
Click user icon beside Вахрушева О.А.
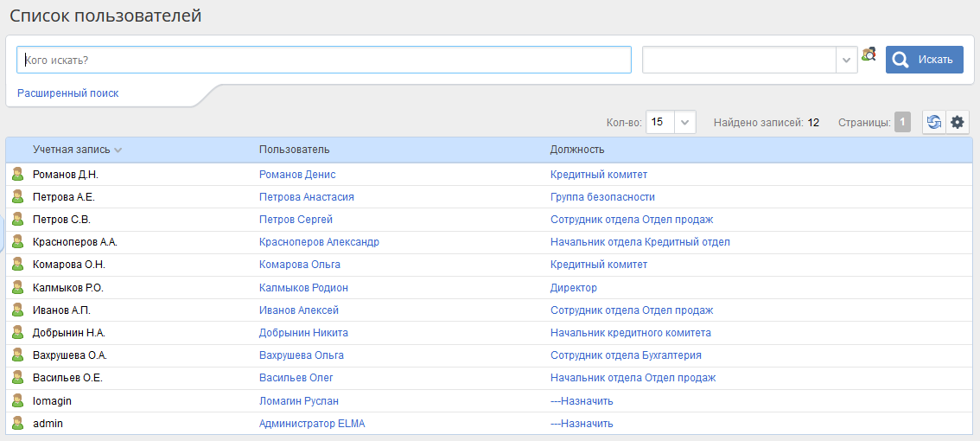(17, 355)
